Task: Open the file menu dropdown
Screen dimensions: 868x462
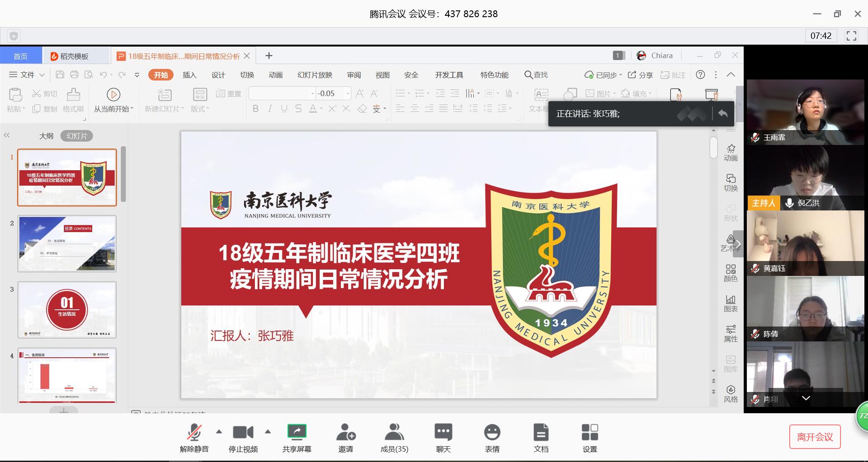Action: tap(27, 75)
